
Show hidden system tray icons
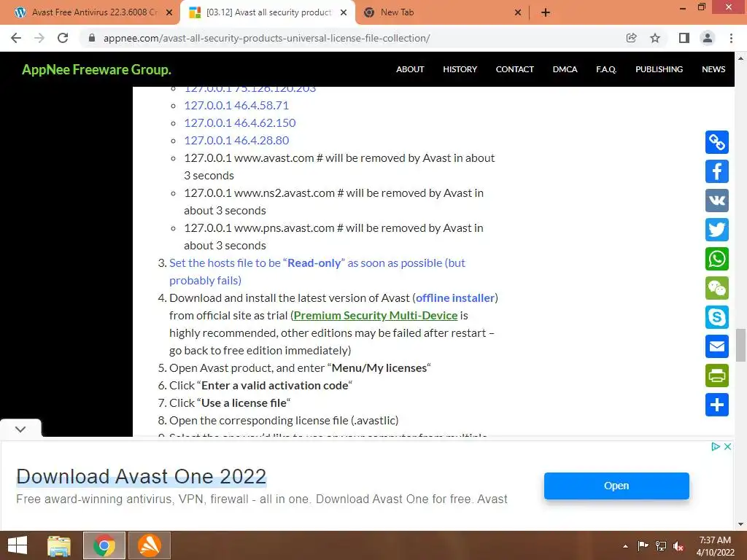625,546
